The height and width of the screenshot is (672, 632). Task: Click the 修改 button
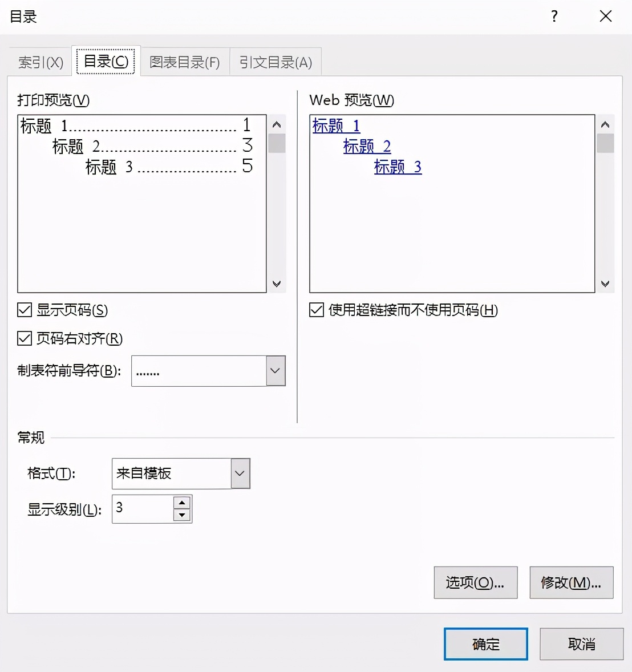coord(571,582)
